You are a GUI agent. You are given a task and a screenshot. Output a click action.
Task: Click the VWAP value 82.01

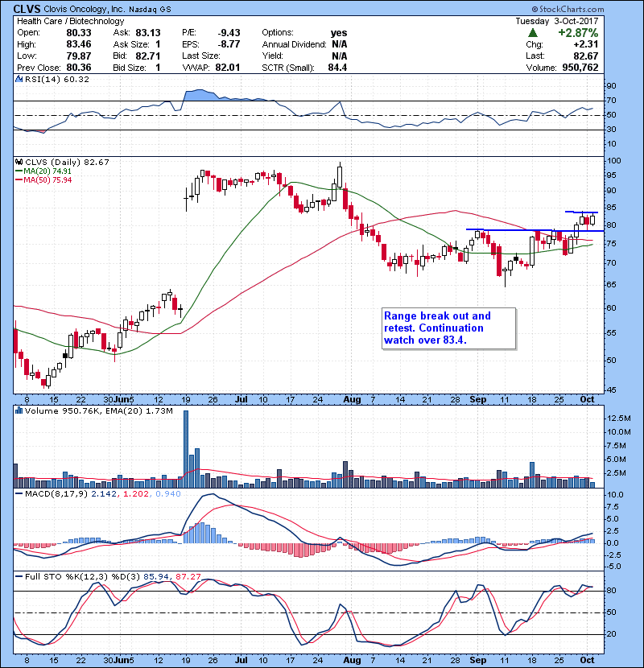[x=228, y=68]
